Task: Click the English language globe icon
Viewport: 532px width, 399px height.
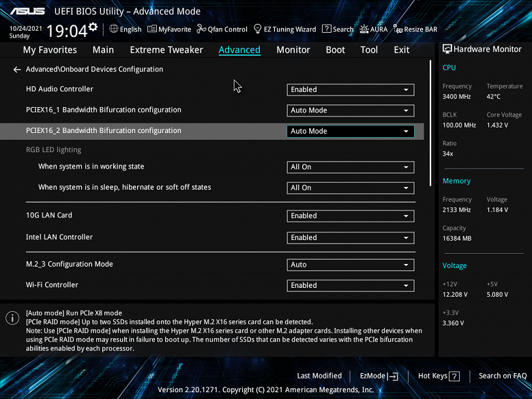Action: pyautogui.click(x=114, y=29)
